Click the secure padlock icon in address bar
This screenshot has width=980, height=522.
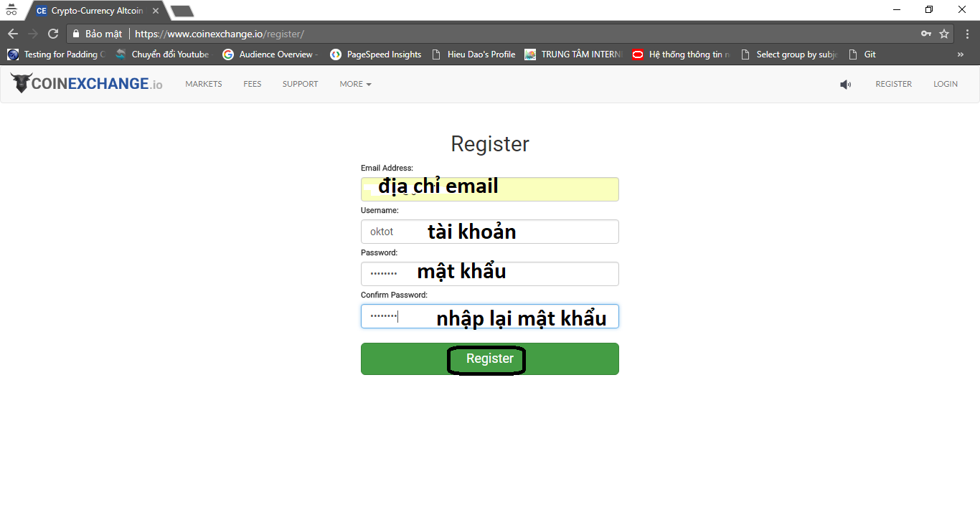(x=76, y=34)
